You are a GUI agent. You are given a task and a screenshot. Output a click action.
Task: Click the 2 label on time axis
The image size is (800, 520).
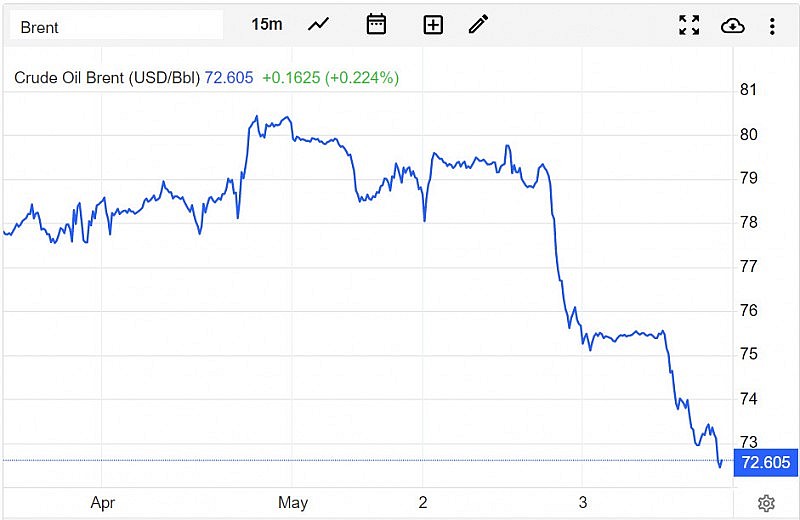423,502
